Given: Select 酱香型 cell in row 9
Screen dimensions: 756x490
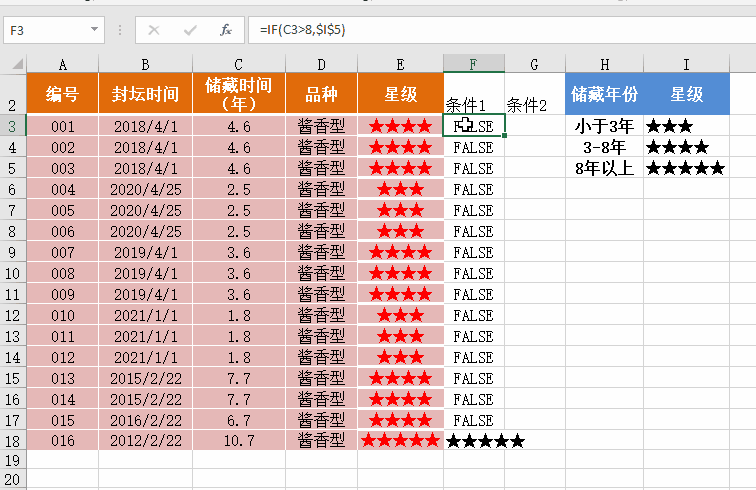Looking at the screenshot, I should click(x=321, y=252).
